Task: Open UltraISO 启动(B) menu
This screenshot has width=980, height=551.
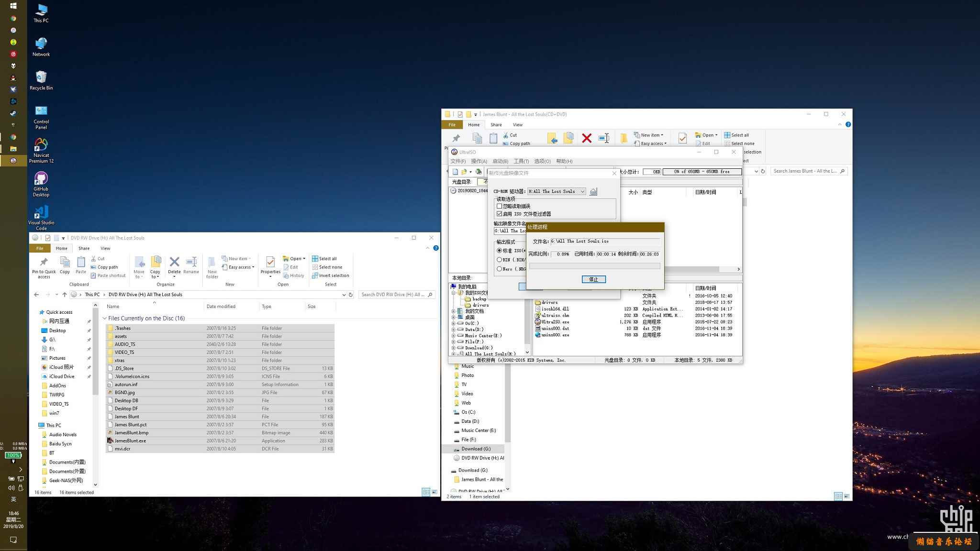Action: [500, 161]
